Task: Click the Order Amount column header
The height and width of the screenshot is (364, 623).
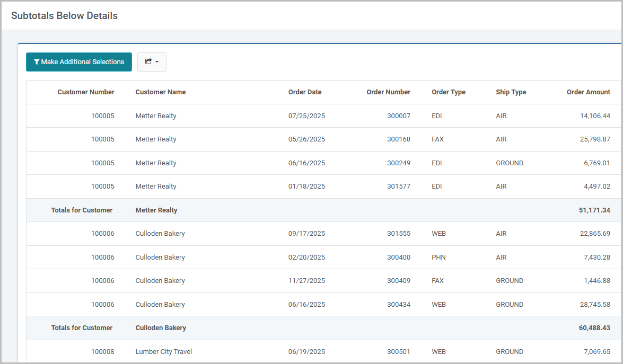Action: pos(589,92)
